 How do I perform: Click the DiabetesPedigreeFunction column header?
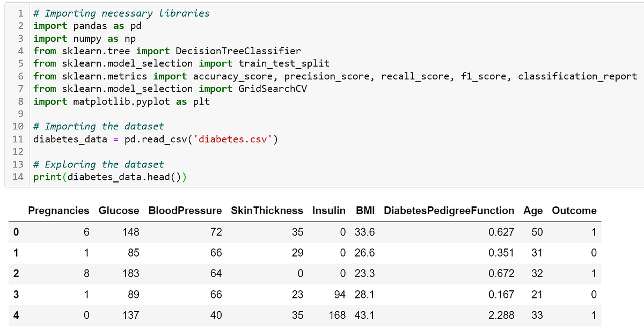point(448,210)
